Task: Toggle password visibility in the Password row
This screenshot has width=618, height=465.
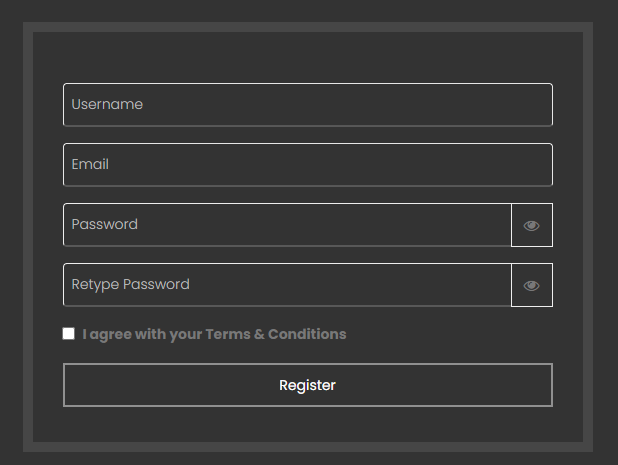Action: pyautogui.click(x=532, y=225)
